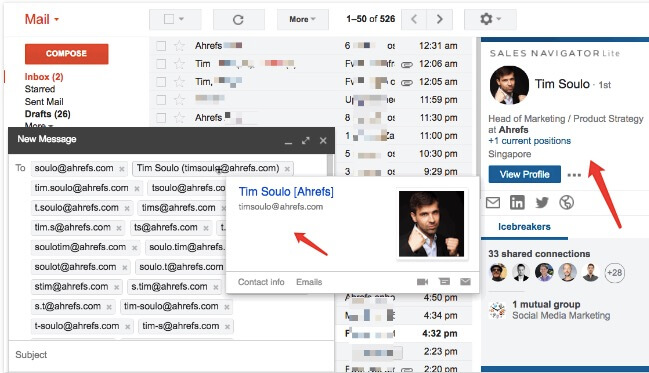Select checkbox of 12:06 am Tim email

pos(161,64)
